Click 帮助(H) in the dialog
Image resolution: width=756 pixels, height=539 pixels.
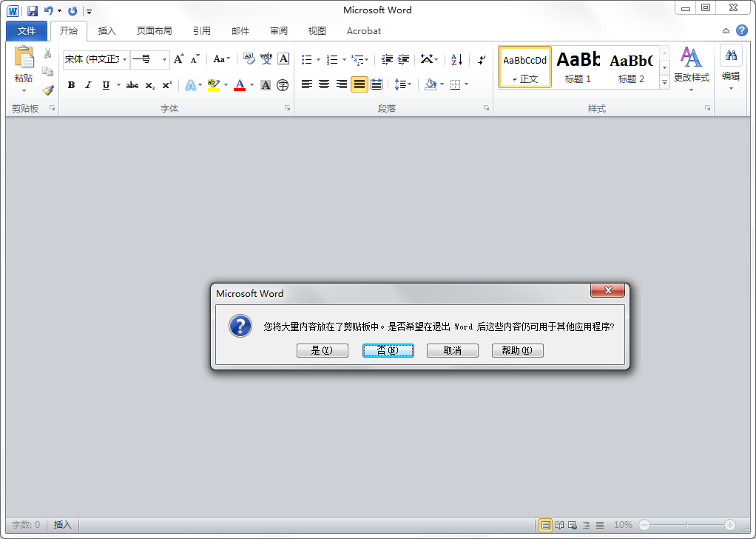517,350
